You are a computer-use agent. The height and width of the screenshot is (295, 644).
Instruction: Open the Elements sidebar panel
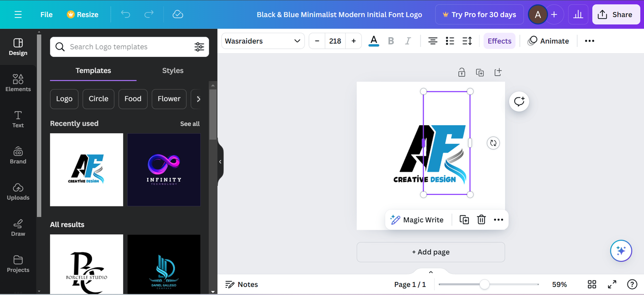pyautogui.click(x=18, y=83)
